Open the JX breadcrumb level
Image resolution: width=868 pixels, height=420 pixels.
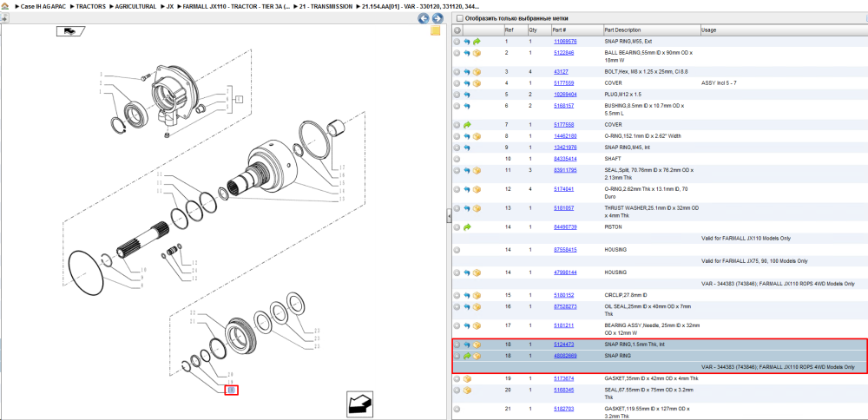170,6
